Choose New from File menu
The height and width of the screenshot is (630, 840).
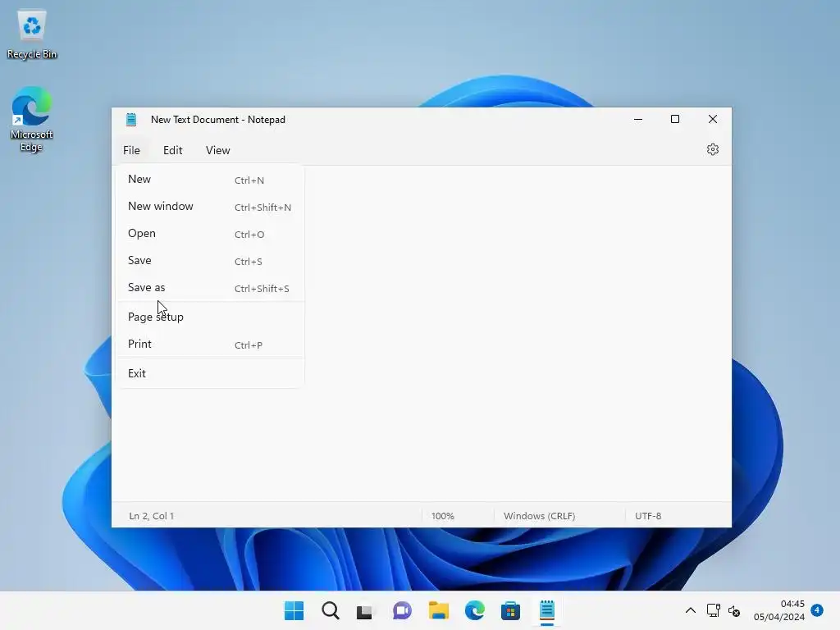[x=210, y=180]
